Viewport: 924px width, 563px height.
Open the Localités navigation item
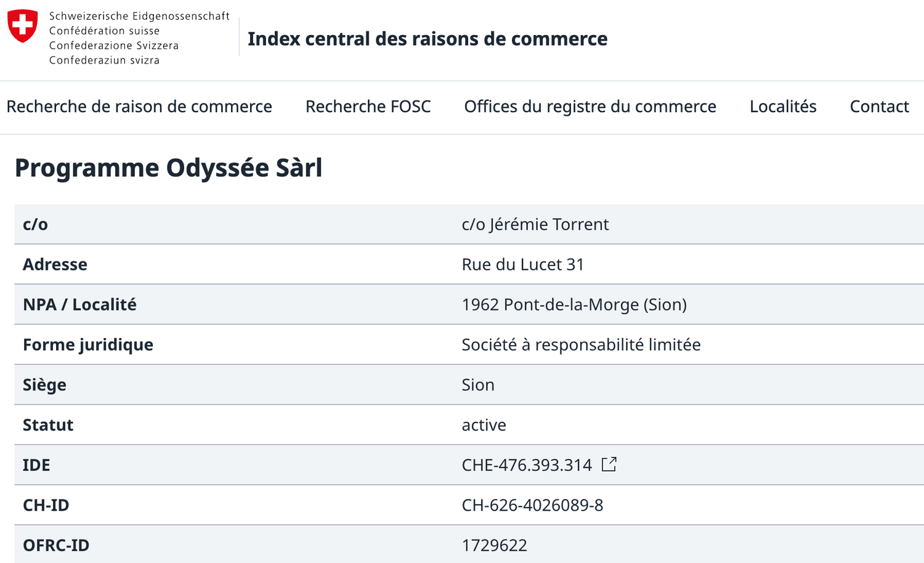[782, 107]
